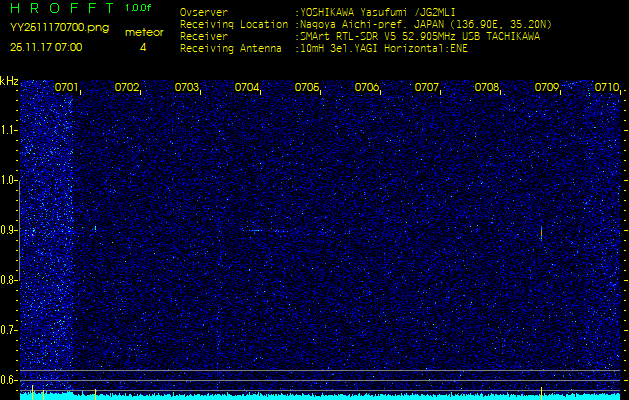Click the 0702 time label
Screen dimensions: 629x400
click(x=126, y=87)
